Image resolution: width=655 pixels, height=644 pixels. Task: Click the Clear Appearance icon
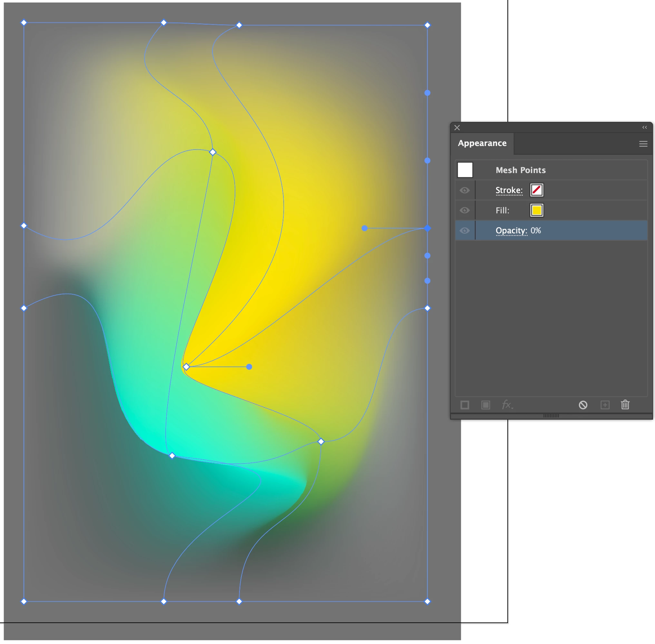coord(582,405)
